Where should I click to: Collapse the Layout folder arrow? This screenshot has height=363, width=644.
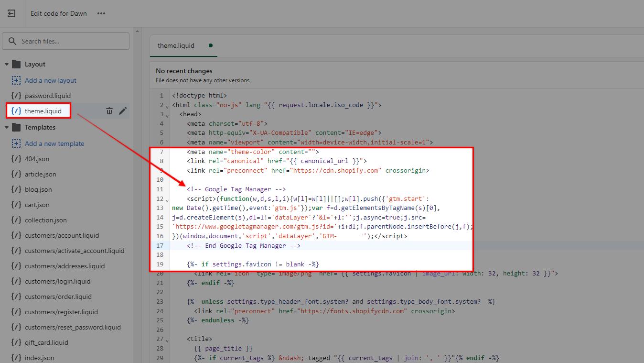7,64
